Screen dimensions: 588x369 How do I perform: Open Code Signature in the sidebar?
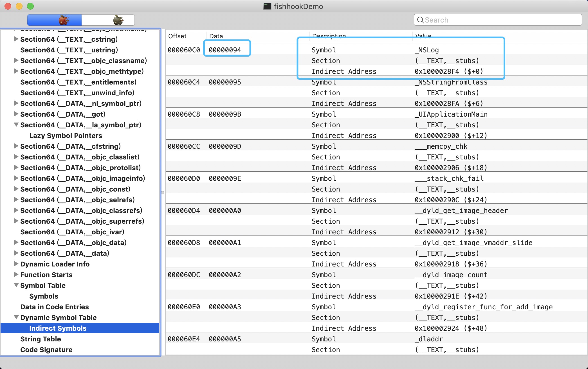click(x=46, y=350)
